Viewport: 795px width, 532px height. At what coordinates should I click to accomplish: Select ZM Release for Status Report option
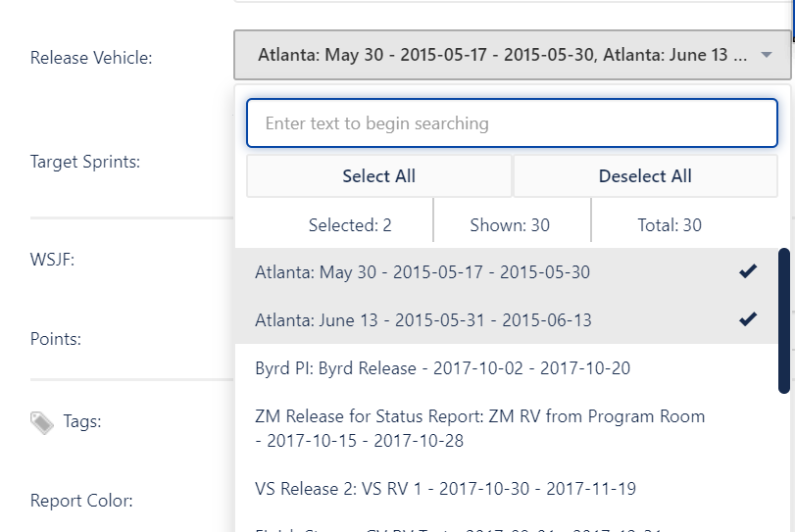[x=507, y=429]
